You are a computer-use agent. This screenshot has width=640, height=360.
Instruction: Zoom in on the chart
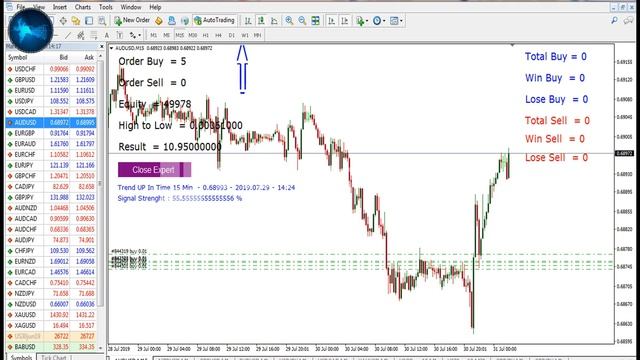[x=289, y=20]
